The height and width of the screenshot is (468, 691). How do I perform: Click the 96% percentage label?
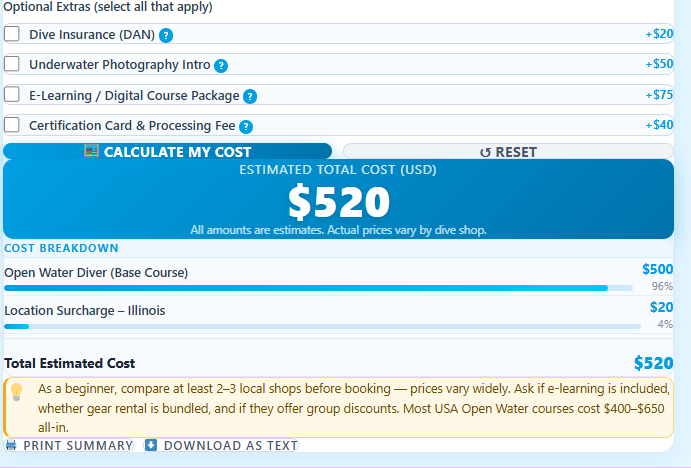point(662,286)
